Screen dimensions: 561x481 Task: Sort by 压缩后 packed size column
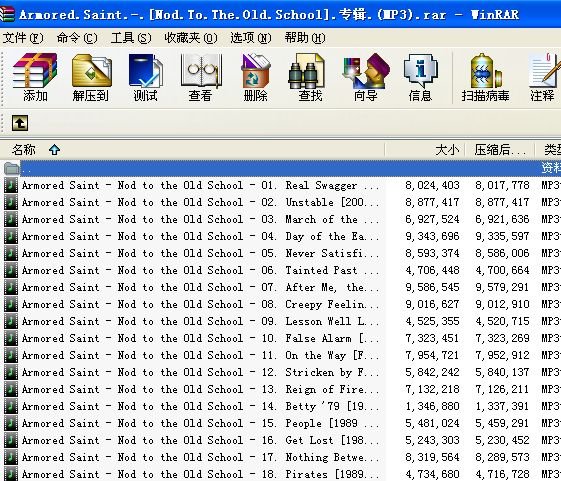click(500, 150)
